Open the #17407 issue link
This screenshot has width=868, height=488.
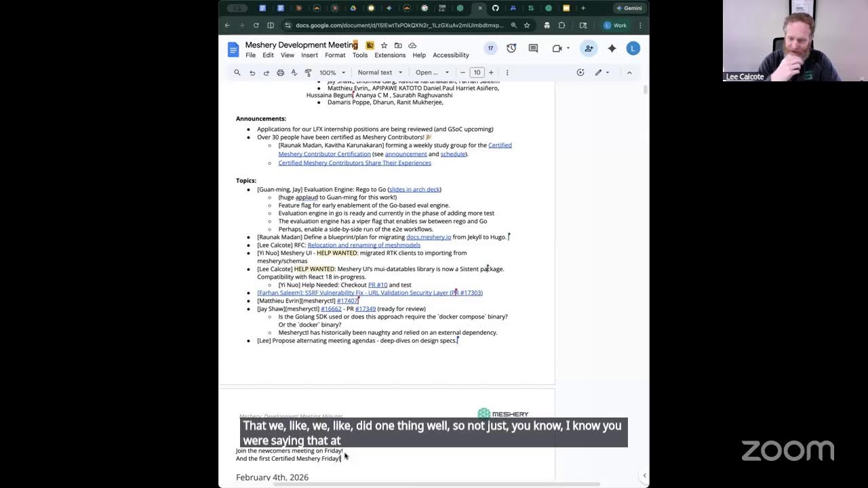pos(347,301)
